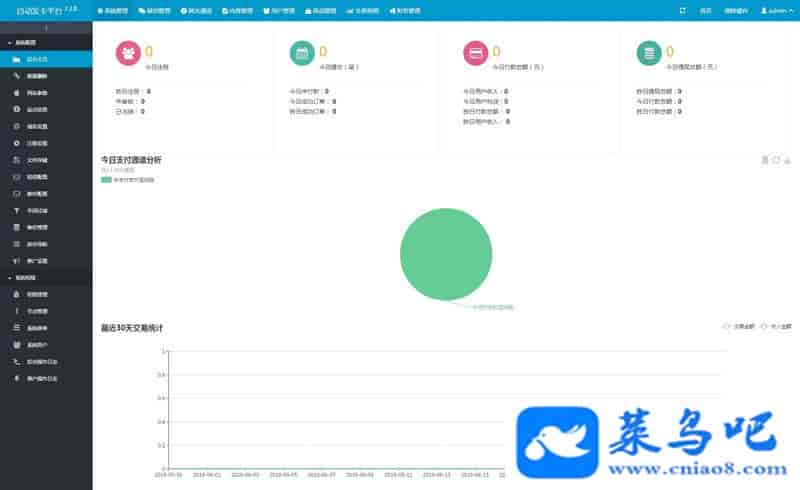The width and height of the screenshot is (800, 490).
Task: Click the green database stack icon
Action: point(649,53)
